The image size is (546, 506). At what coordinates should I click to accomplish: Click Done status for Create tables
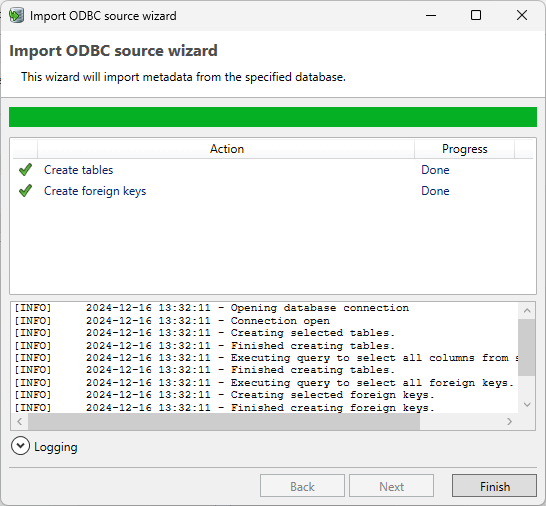coord(435,170)
